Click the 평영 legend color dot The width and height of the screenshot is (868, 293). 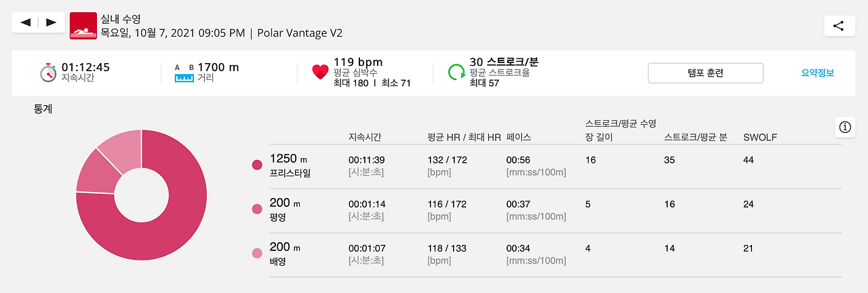[257, 209]
